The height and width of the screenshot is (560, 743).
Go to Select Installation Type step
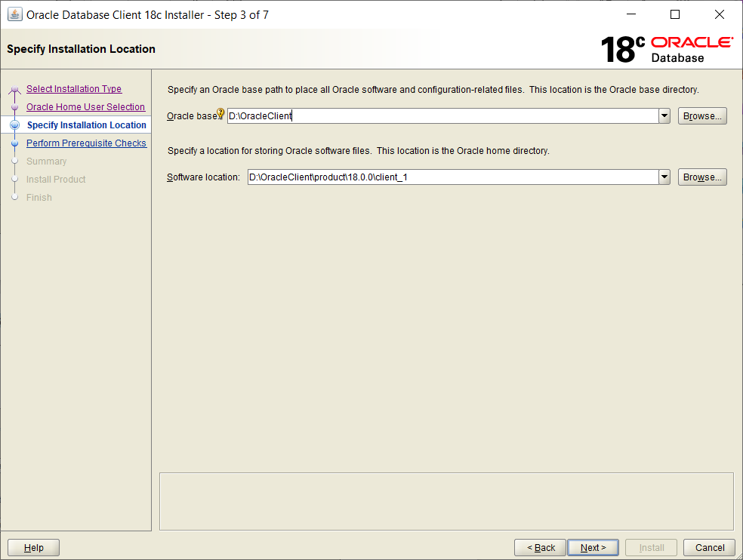point(74,88)
